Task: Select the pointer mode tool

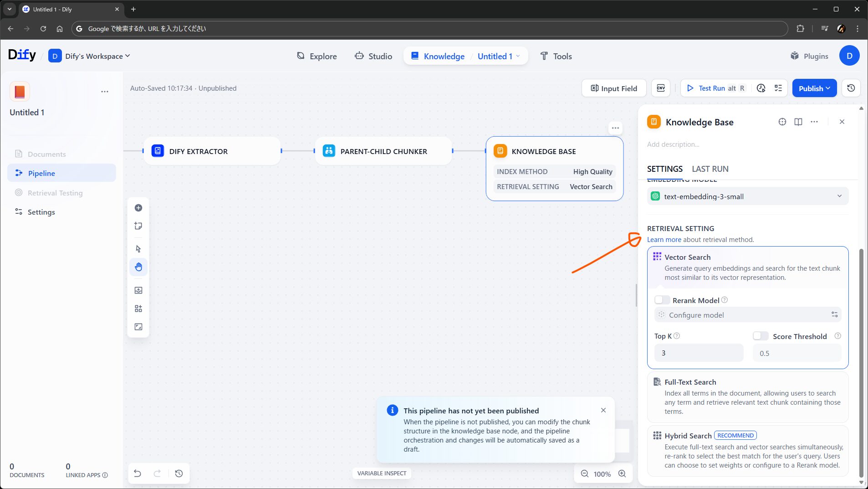Action: point(138,249)
